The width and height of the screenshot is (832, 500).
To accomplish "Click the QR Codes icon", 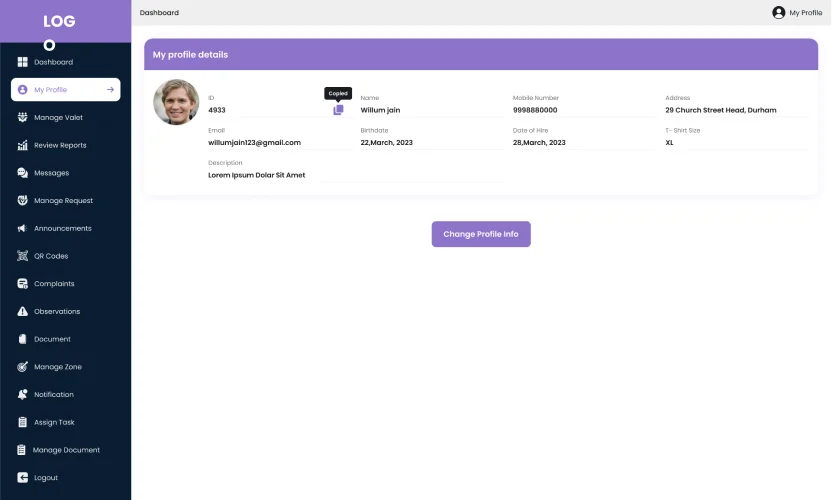I will (22, 256).
